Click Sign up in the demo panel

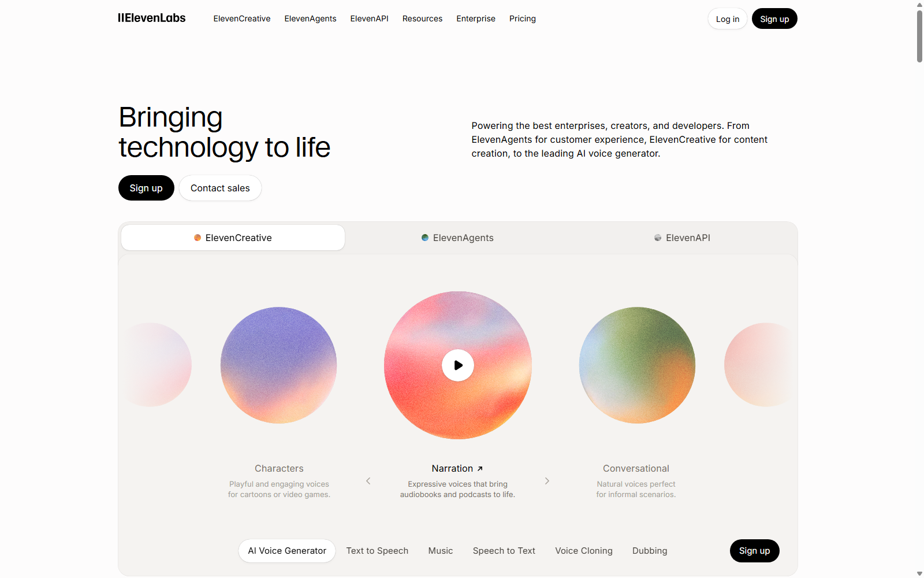(x=755, y=551)
